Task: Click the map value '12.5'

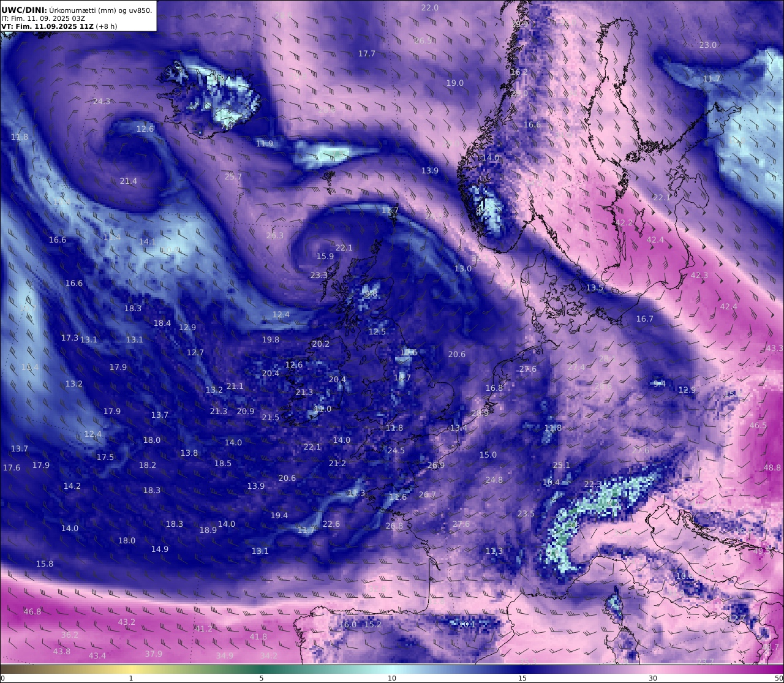Action: point(377,331)
